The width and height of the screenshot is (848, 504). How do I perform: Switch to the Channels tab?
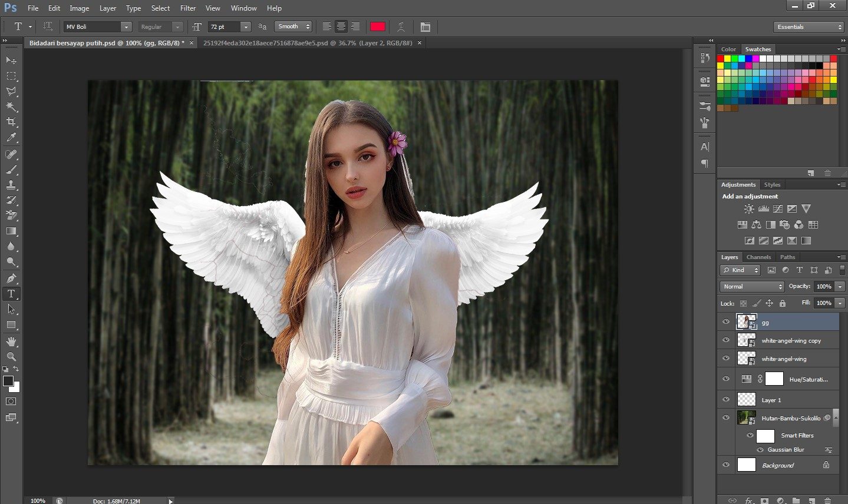(758, 257)
